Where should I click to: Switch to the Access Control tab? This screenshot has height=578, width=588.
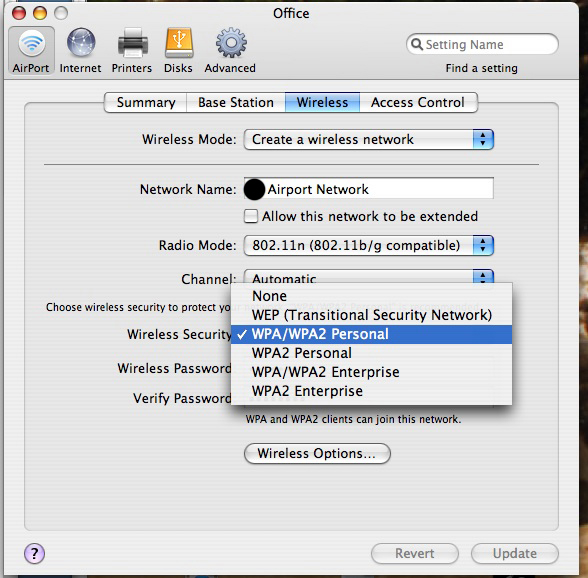pos(418,102)
